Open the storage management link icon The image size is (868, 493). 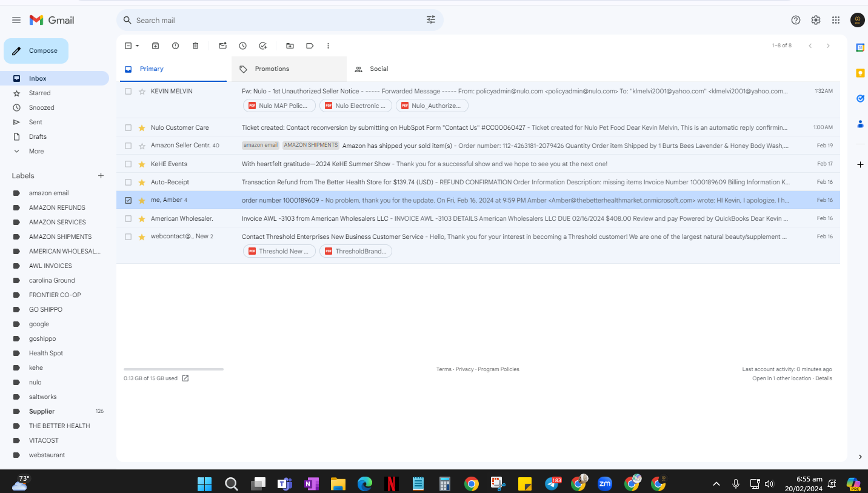coord(185,378)
